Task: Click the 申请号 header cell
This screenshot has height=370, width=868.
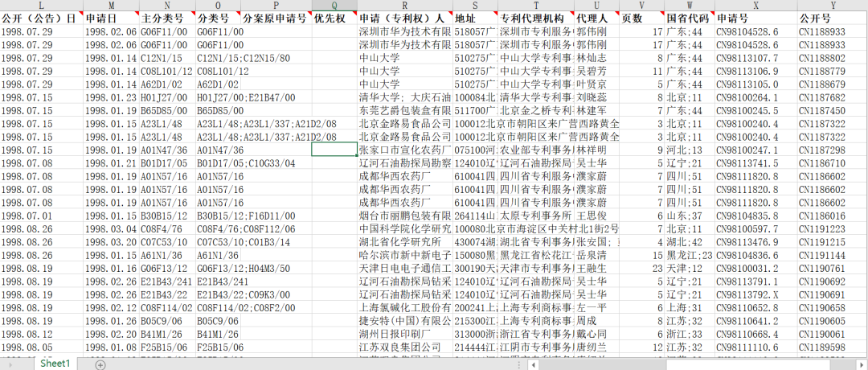Action: pyautogui.click(x=756, y=18)
